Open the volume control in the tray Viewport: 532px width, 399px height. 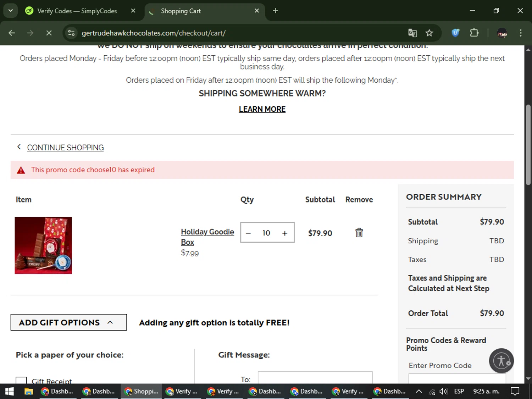click(x=443, y=391)
